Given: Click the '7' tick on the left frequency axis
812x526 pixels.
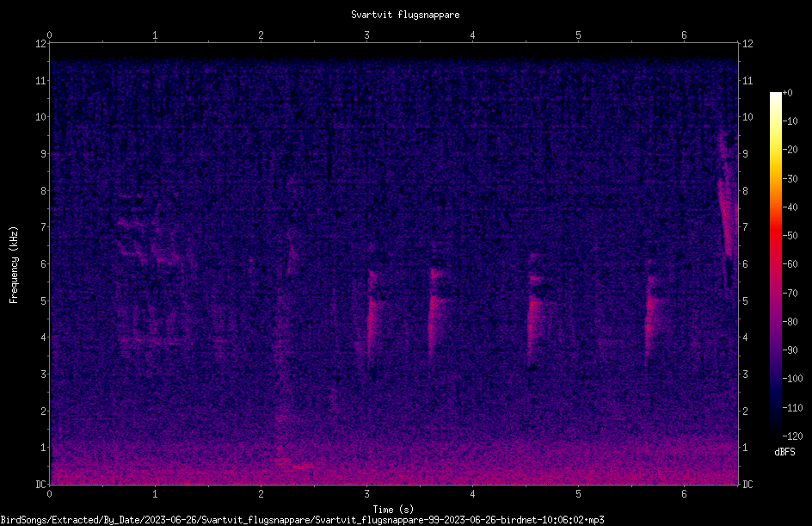Looking at the screenshot, I should [44, 227].
